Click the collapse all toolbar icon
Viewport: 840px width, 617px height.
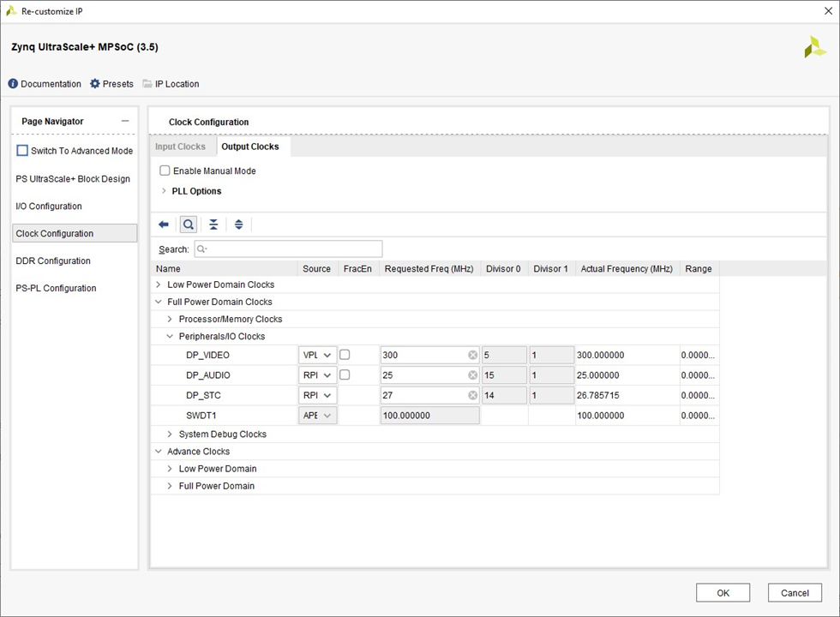pyautogui.click(x=213, y=225)
